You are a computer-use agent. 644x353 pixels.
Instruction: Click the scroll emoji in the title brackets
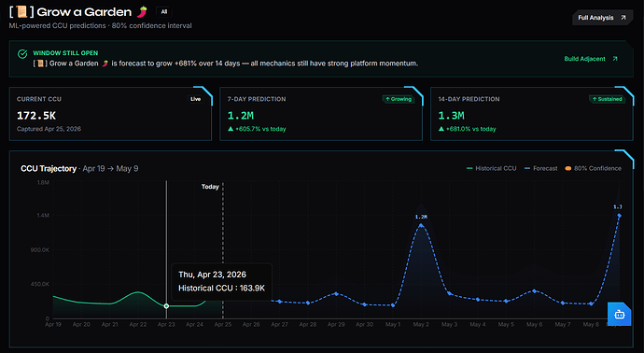[21, 12]
